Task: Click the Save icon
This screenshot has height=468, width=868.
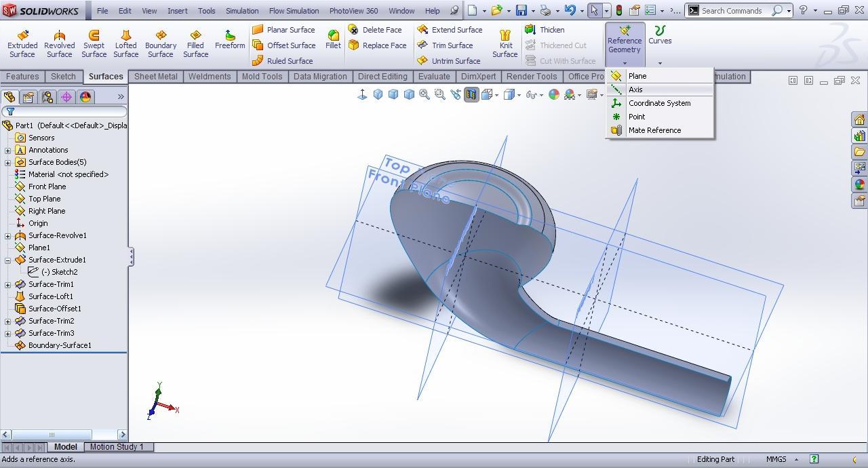Action: pos(521,10)
